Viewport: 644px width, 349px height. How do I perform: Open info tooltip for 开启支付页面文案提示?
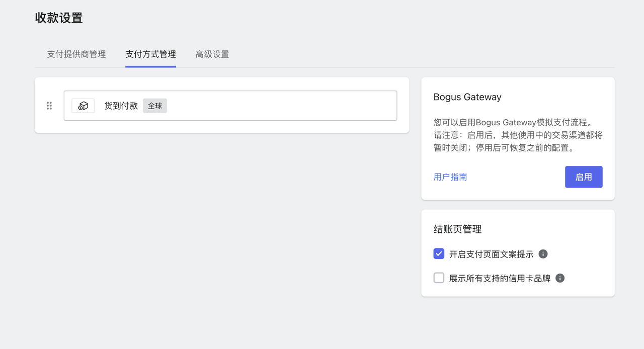pyautogui.click(x=543, y=254)
